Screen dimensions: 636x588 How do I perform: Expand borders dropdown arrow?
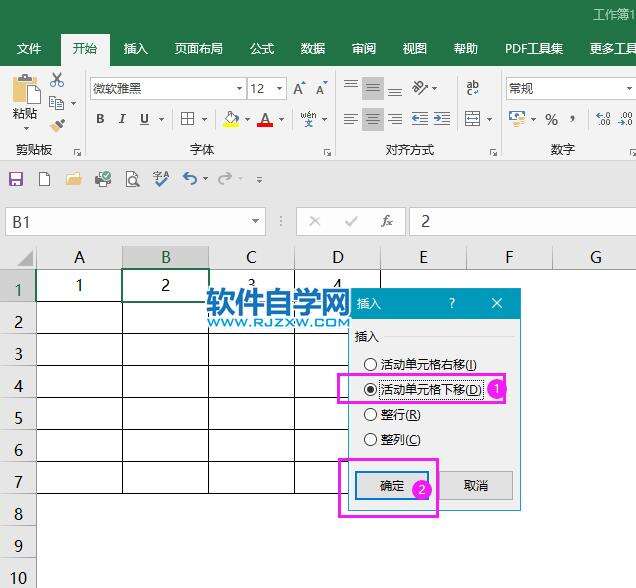(204, 119)
